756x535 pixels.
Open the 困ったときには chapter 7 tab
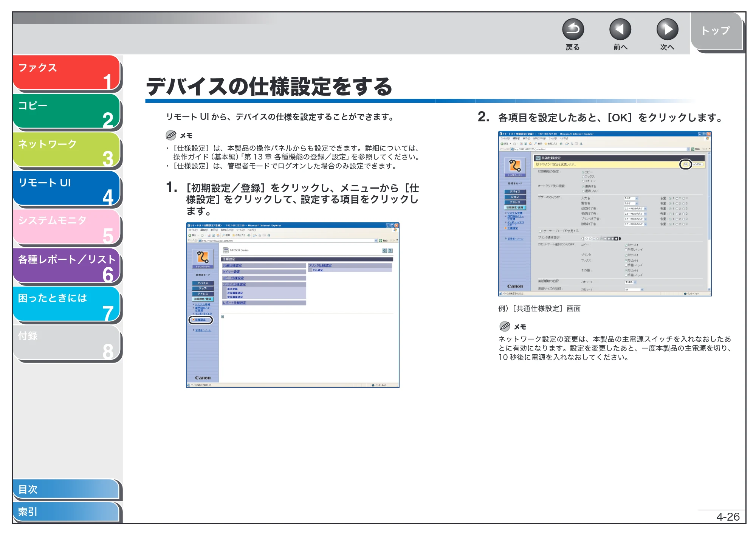(x=67, y=304)
